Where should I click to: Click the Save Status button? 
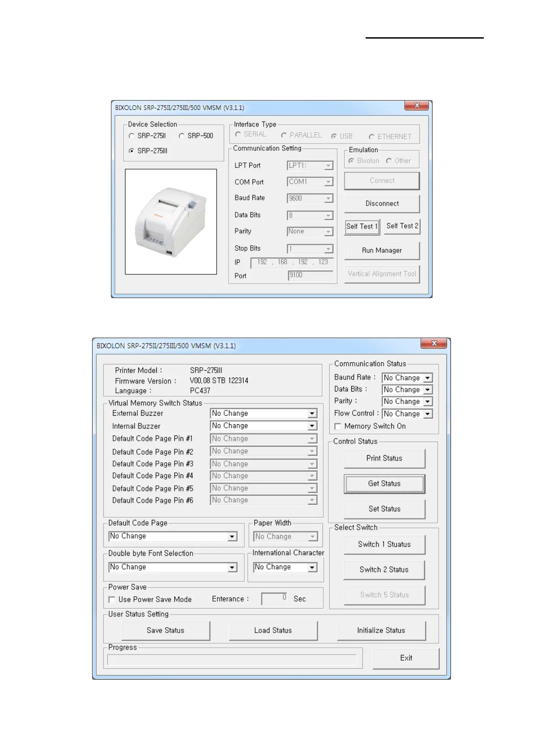165,631
